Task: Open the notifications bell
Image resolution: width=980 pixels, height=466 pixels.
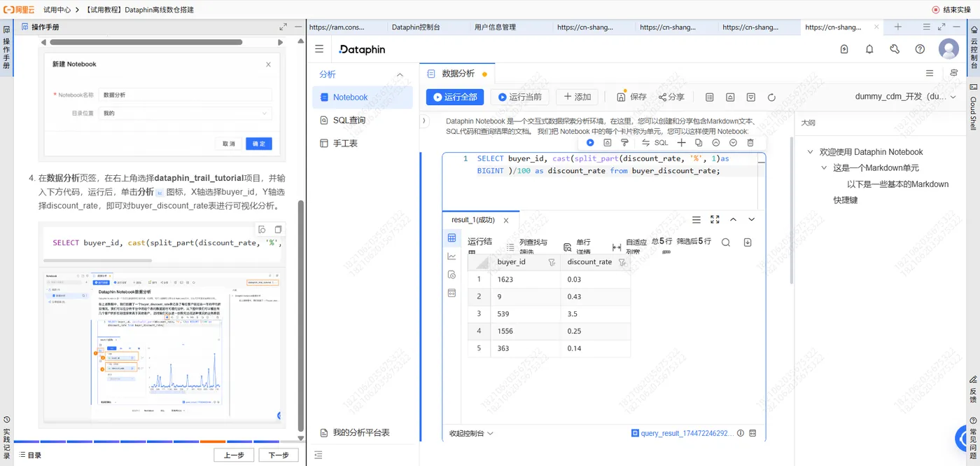Action: point(869,49)
